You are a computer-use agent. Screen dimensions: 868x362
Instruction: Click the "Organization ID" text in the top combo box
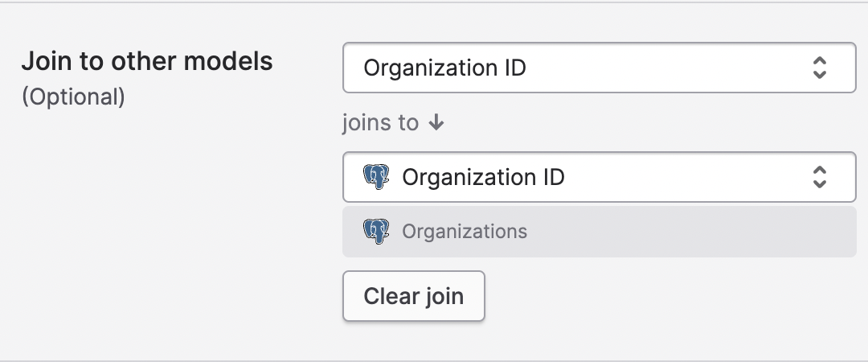click(x=444, y=68)
